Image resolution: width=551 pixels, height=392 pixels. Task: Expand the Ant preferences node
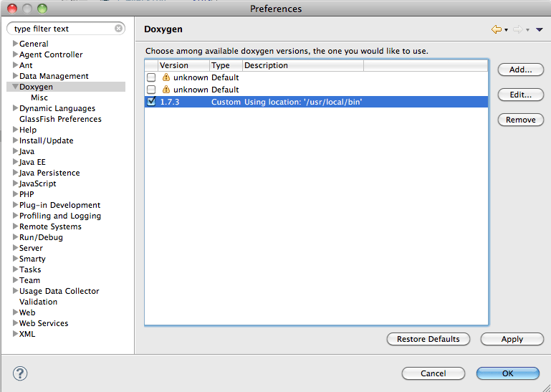click(x=15, y=65)
